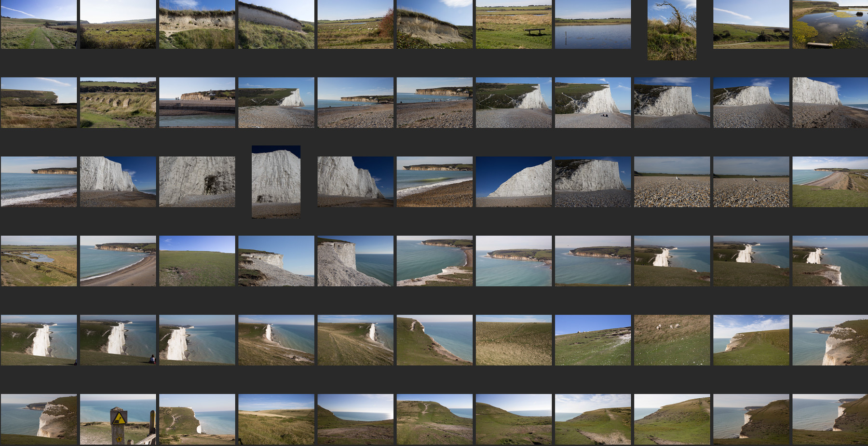This screenshot has width=868, height=446.
Task: Select the landscape close-up of chalk face with cave
Action: (197, 182)
